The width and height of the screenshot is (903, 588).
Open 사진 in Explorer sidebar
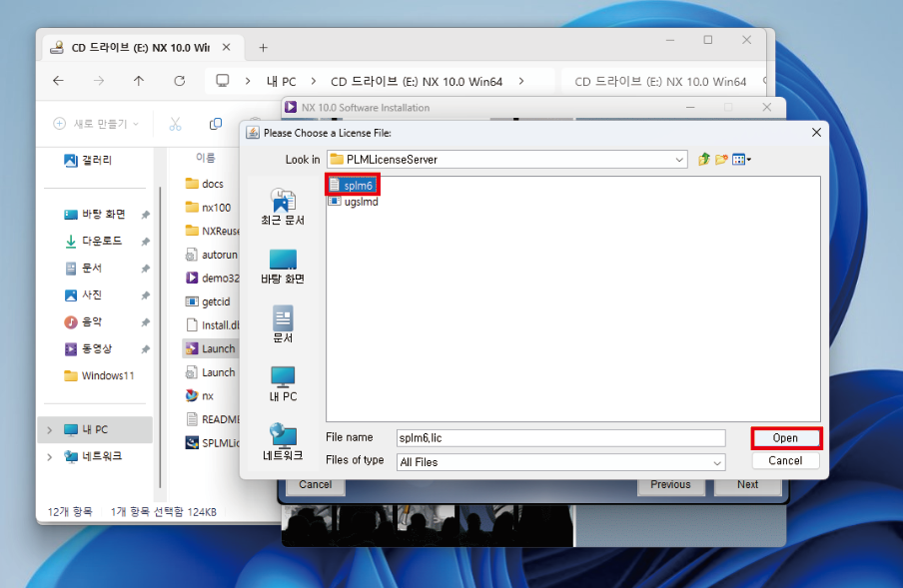point(84,295)
